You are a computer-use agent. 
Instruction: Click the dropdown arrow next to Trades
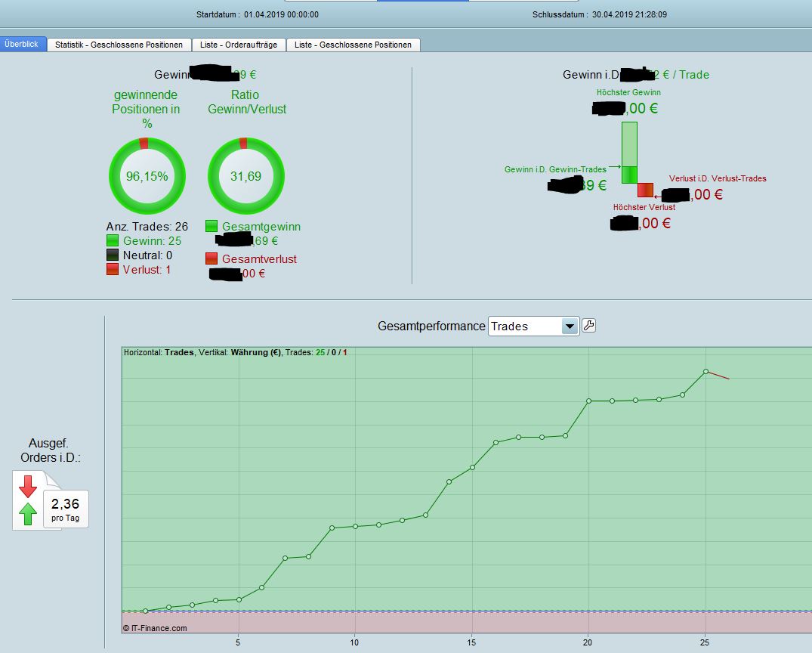pos(570,326)
